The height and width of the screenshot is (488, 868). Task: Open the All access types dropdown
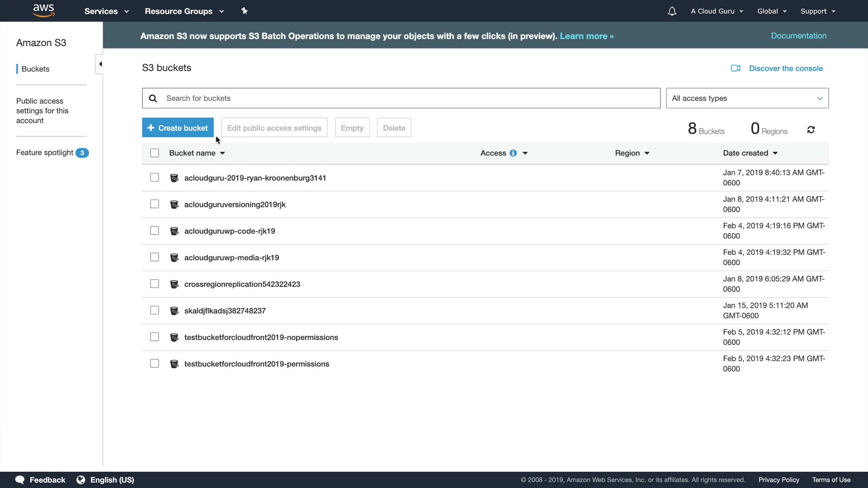coord(747,98)
